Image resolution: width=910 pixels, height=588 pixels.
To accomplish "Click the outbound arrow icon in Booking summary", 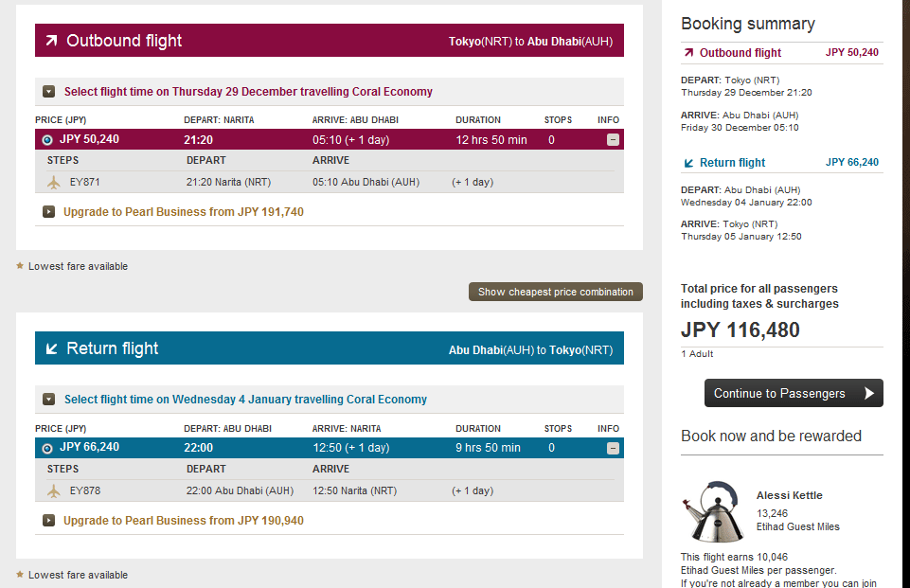I will [x=688, y=53].
